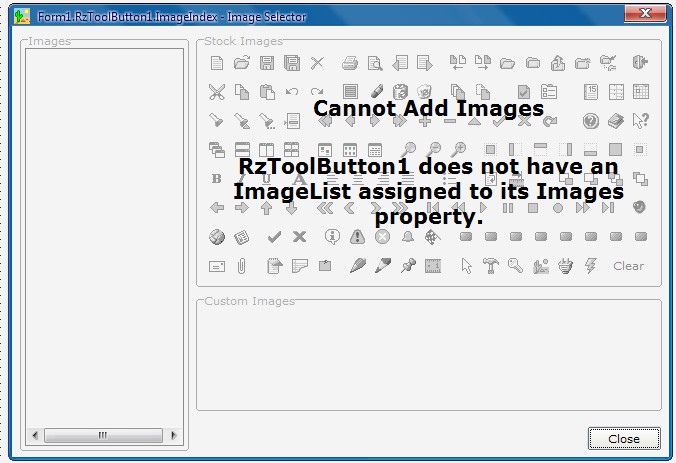
Task: Choose the double chevron left icon
Action: click(325, 208)
